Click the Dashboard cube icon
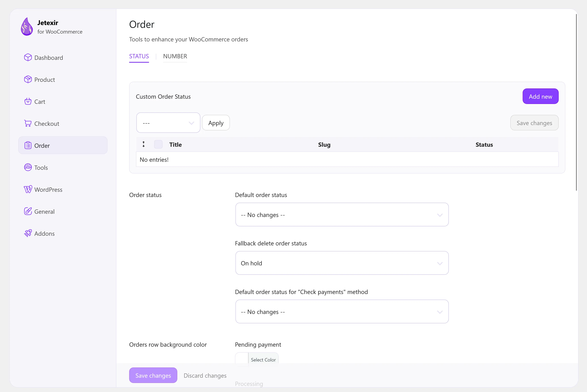The height and width of the screenshot is (392, 587). tap(28, 57)
